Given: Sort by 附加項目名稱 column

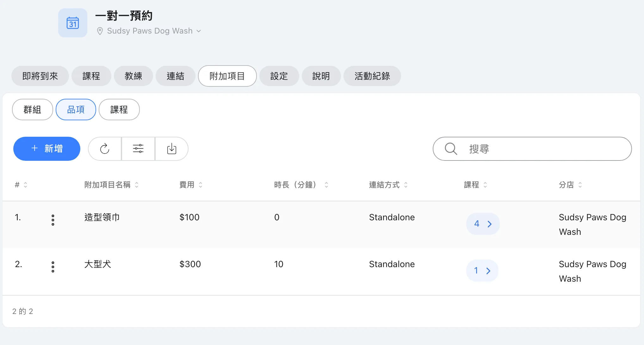Looking at the screenshot, I should pyautogui.click(x=111, y=185).
